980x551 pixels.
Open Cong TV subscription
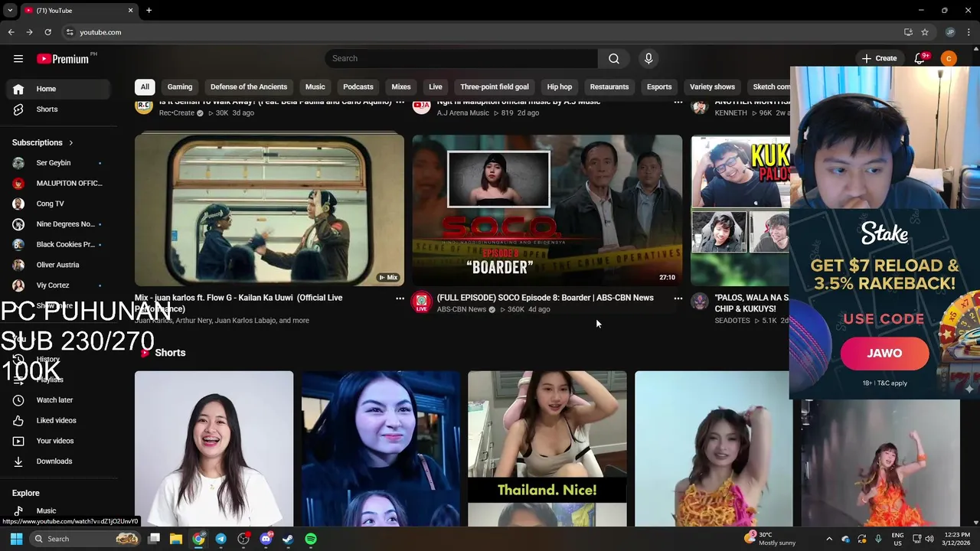[59, 204]
